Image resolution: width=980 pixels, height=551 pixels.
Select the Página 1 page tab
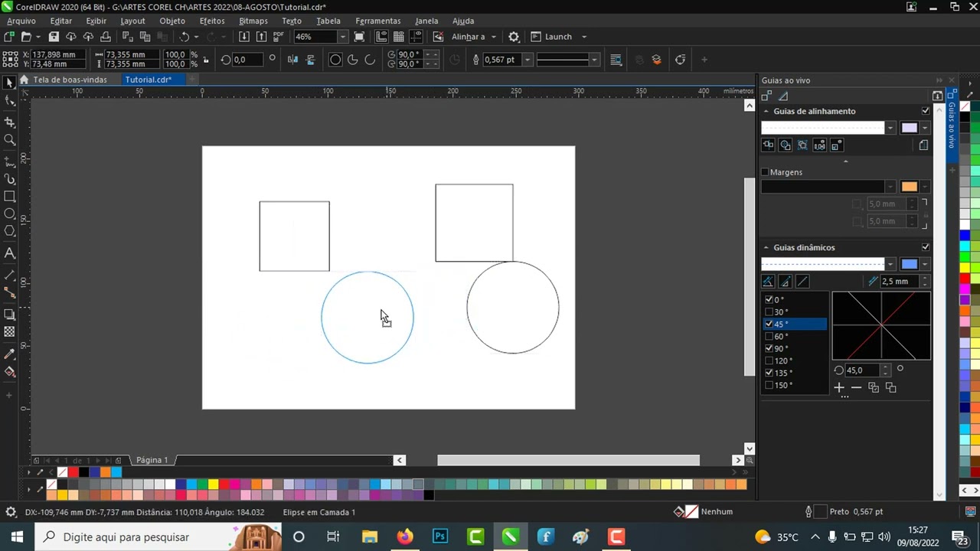point(152,460)
